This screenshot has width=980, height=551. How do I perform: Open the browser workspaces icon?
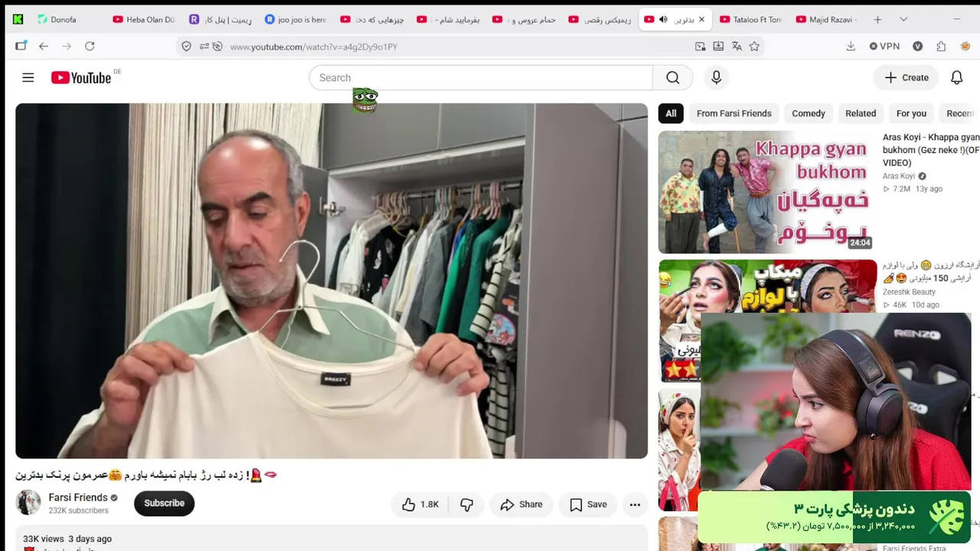click(x=21, y=47)
